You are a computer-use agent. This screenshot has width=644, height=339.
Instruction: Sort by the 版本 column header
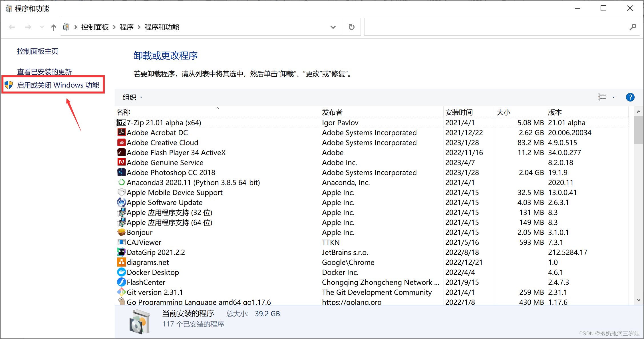[587, 112]
